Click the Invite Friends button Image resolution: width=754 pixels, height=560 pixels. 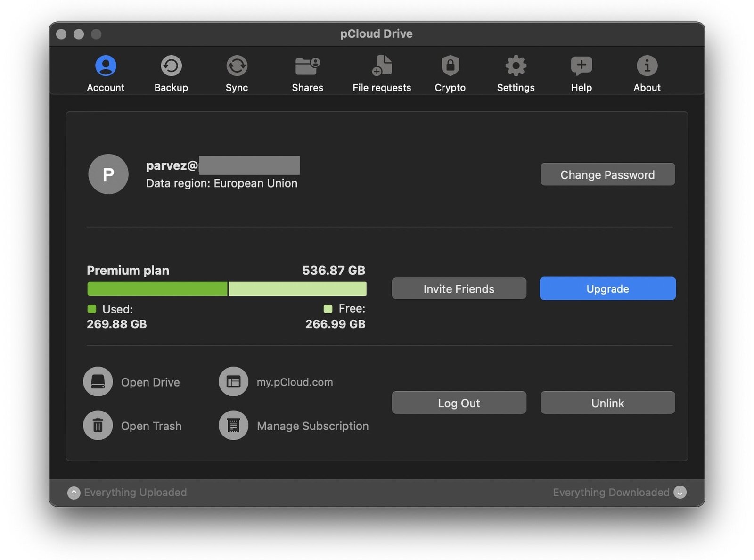459,288
